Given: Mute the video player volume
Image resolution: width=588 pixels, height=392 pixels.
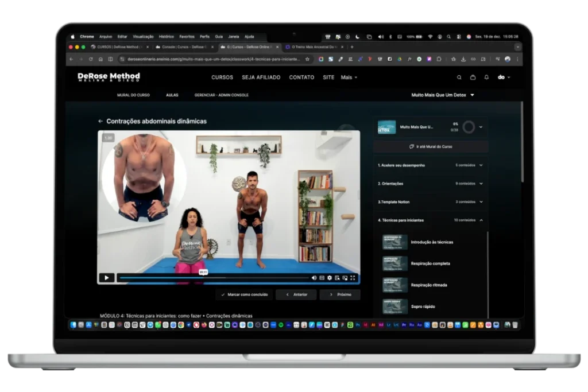Looking at the screenshot, I should click(314, 278).
